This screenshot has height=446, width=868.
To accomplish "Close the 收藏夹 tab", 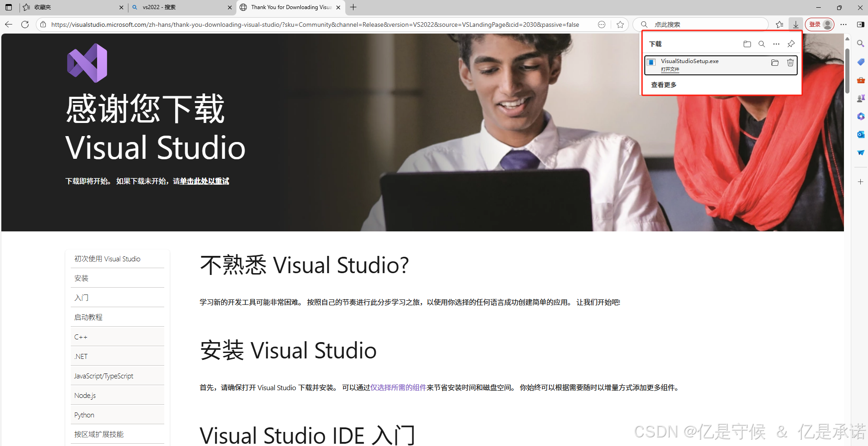I will 121,7.
